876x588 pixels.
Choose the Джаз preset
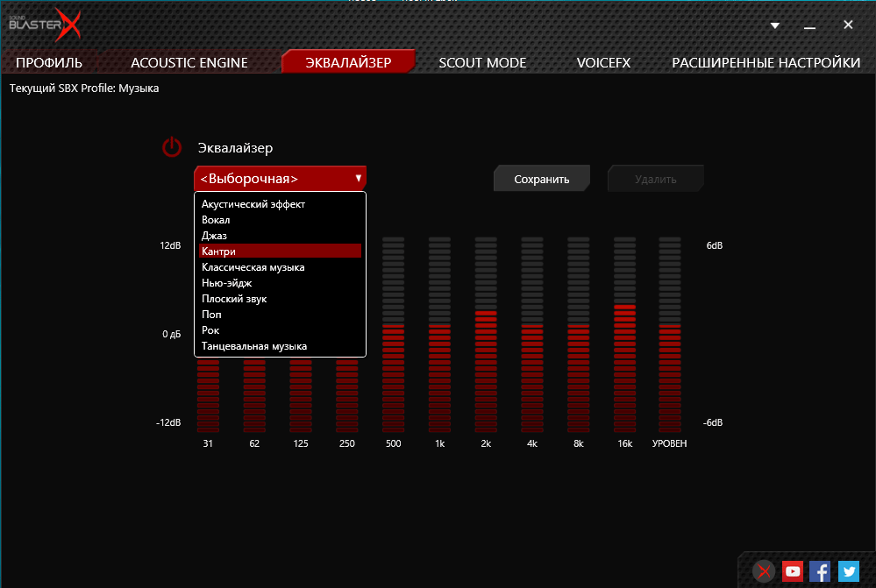tap(280, 236)
